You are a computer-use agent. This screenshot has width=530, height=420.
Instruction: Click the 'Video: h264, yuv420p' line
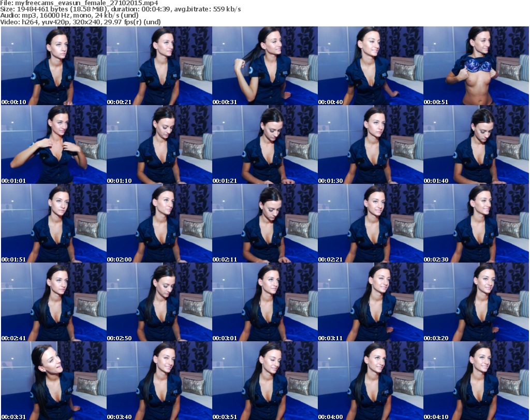coord(80,22)
